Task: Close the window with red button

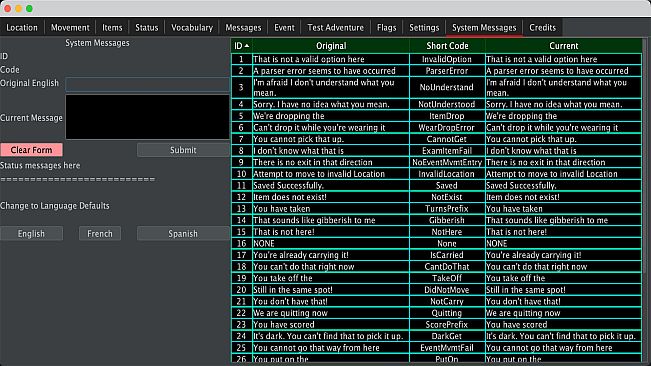Action: coord(7,8)
